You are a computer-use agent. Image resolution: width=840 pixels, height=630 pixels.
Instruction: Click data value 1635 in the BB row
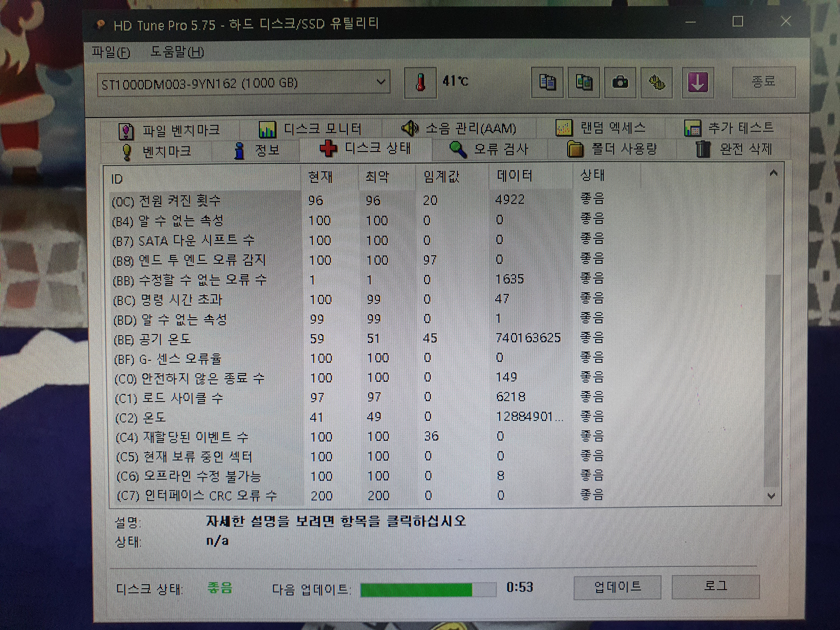[x=510, y=279]
